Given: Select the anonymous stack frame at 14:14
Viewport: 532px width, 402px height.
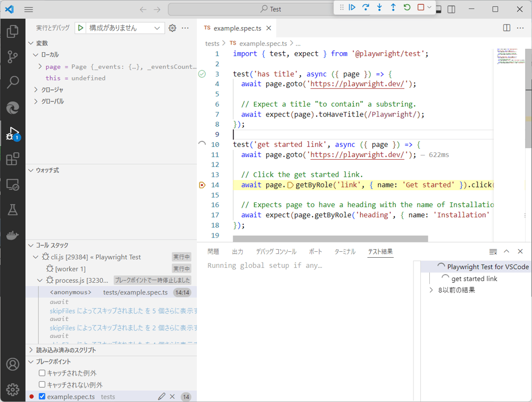Looking at the screenshot, I should click(x=111, y=292).
